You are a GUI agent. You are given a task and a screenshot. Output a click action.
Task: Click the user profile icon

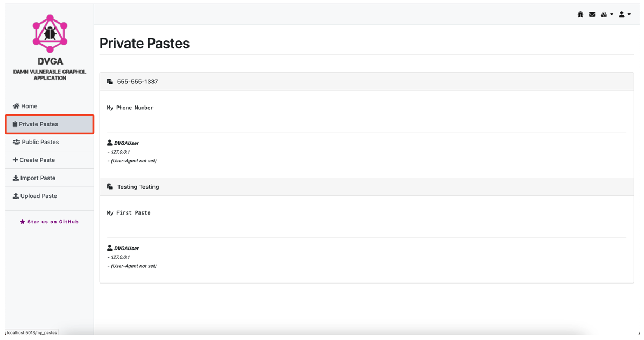(621, 15)
